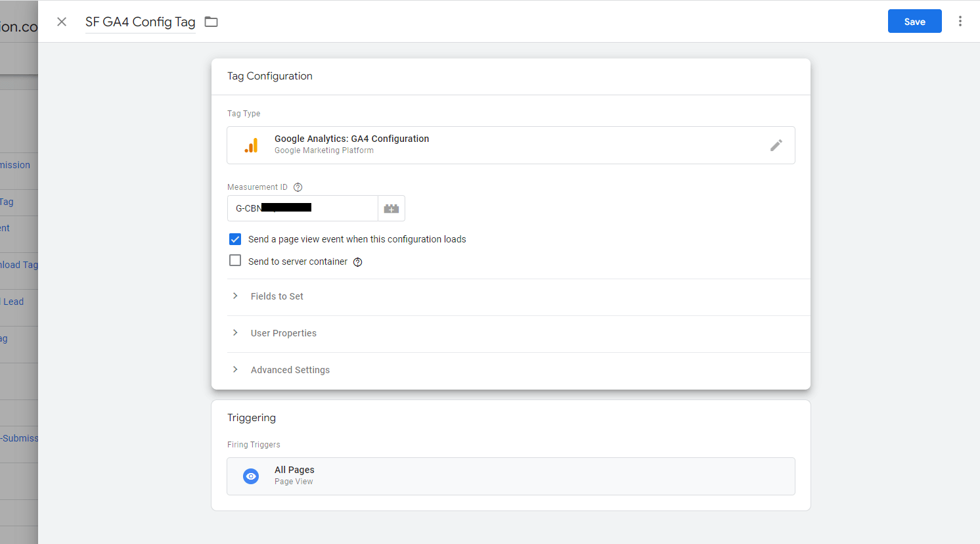Click the Save button

(x=914, y=22)
